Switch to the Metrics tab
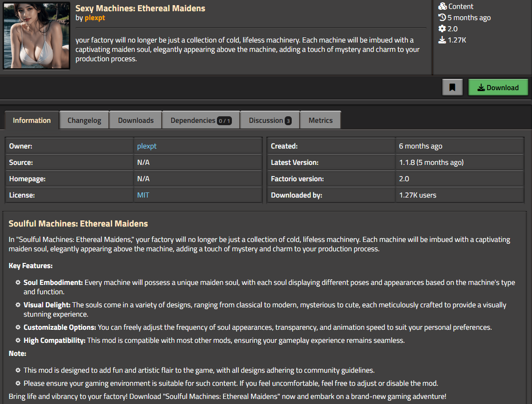Image resolution: width=532 pixels, height=404 pixels. [x=320, y=120]
